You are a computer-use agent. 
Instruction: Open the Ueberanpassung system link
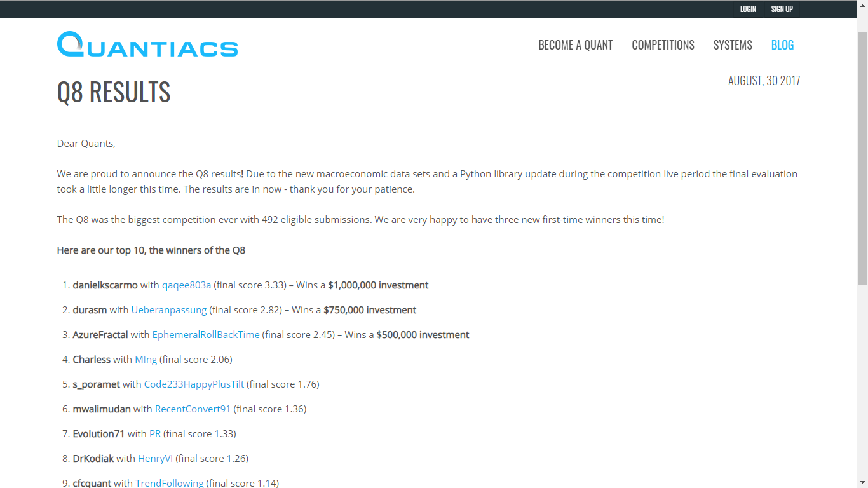coord(169,310)
